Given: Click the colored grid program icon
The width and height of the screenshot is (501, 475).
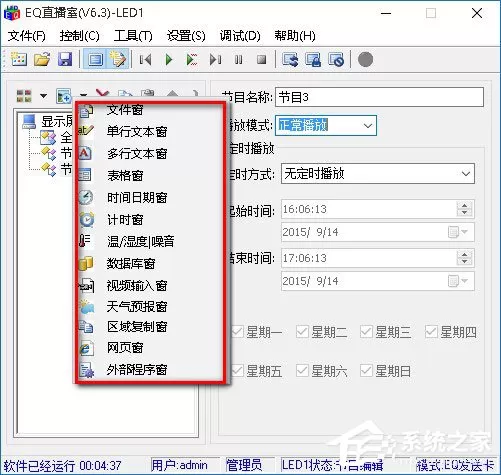Looking at the screenshot, I should point(24,96).
